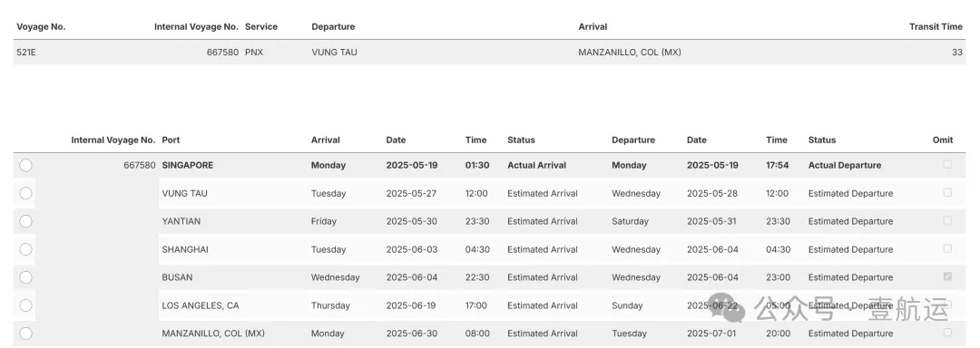Pick the BUSAN row radio button
The width and height of the screenshot is (980, 348).
25,277
